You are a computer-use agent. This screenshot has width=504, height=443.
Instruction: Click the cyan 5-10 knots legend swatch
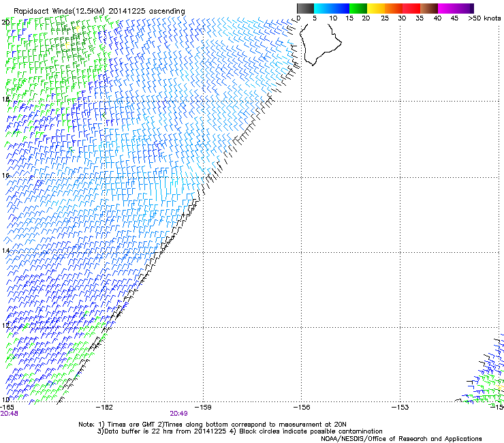tap(323, 8)
